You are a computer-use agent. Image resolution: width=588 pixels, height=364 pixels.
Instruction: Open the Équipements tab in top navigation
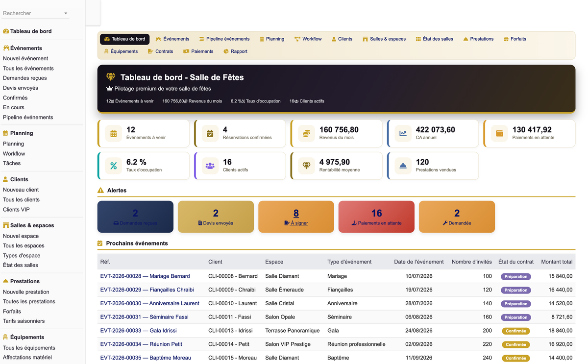(121, 51)
